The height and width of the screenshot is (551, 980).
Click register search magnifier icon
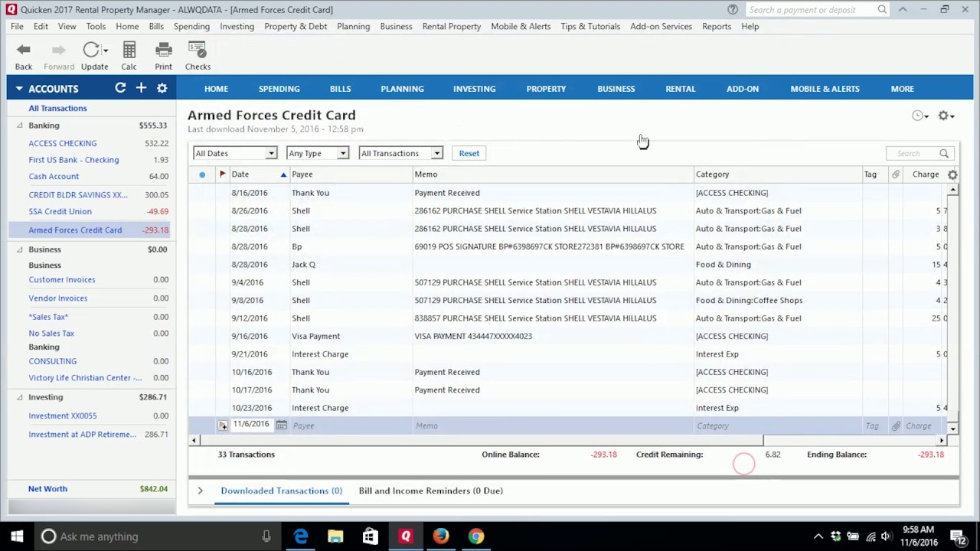pyautogui.click(x=944, y=153)
